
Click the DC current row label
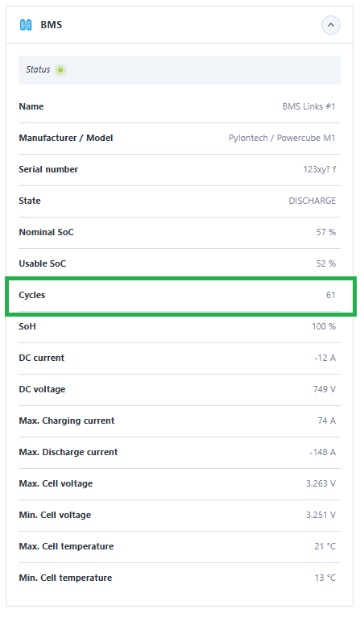pos(41,358)
